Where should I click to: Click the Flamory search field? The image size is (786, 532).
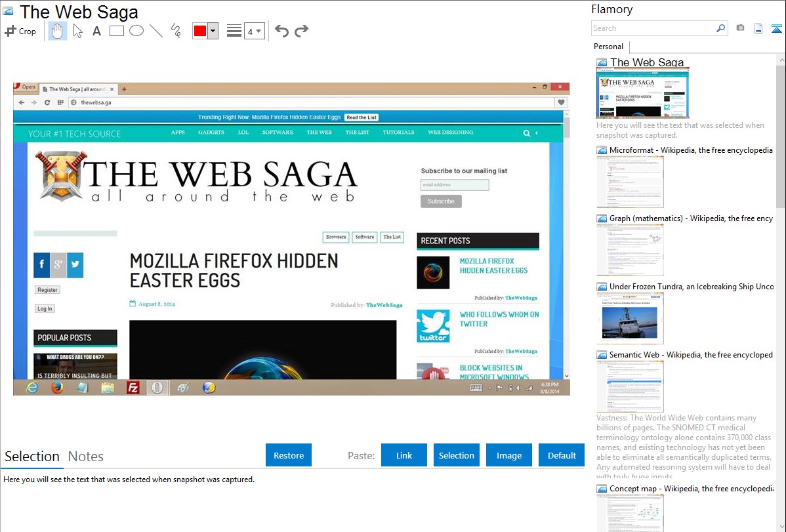(653, 28)
